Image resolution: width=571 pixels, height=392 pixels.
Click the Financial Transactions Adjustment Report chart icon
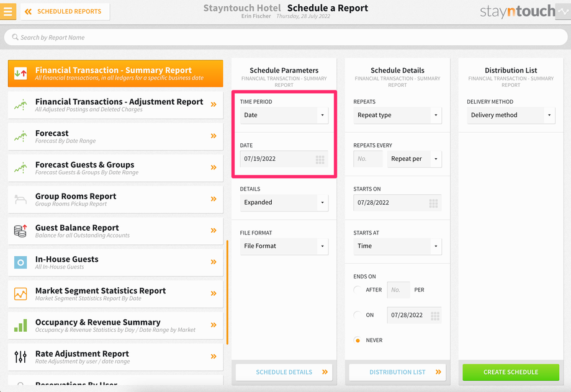[20, 105]
